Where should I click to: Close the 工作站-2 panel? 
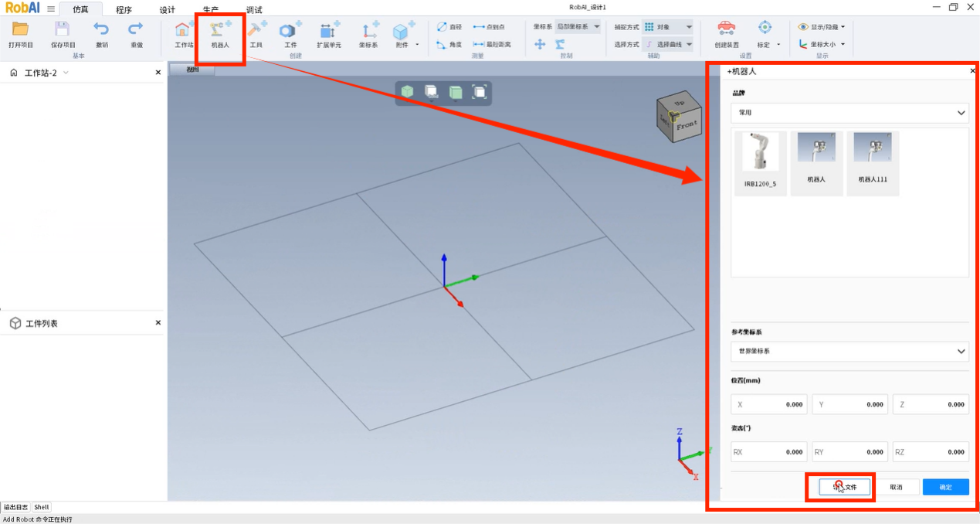(158, 72)
